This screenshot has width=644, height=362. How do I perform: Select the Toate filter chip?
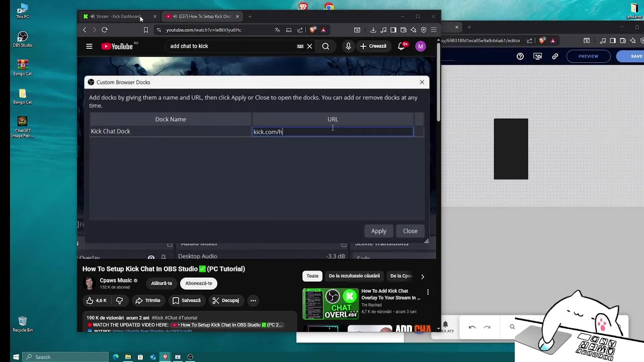(x=312, y=276)
